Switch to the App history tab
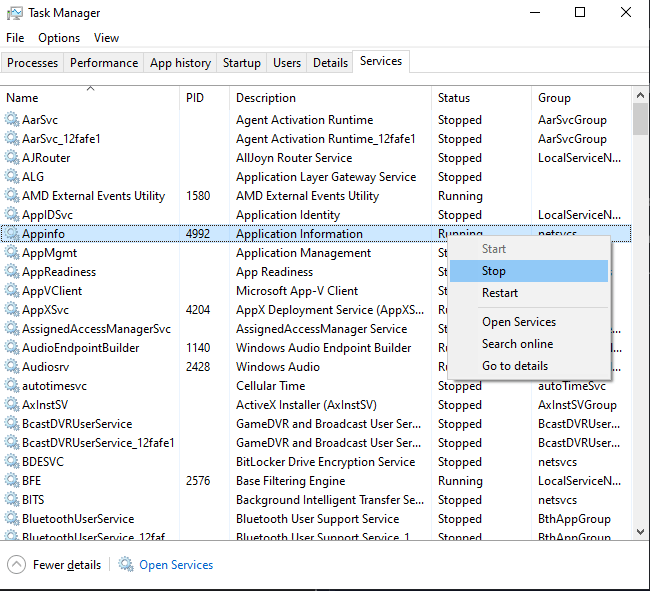 click(x=180, y=63)
